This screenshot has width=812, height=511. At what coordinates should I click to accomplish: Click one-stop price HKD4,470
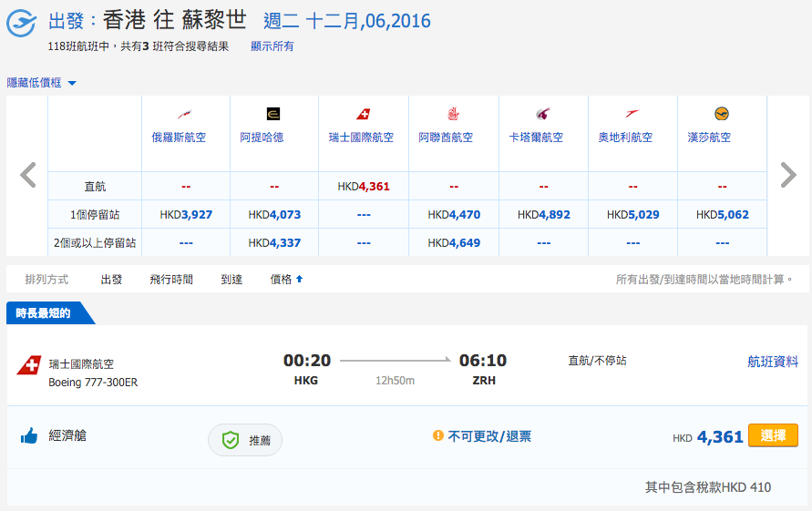(x=454, y=214)
